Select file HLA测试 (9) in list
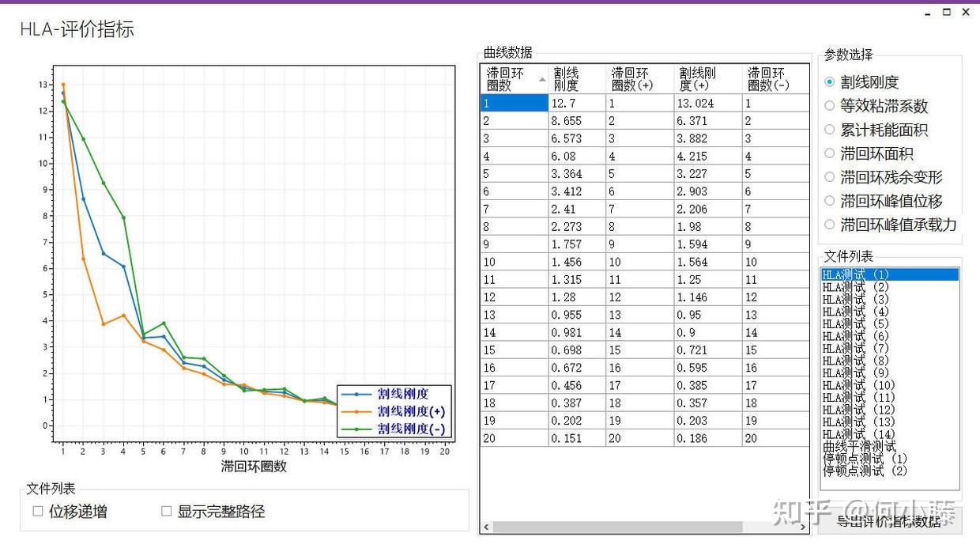 [x=890, y=372]
